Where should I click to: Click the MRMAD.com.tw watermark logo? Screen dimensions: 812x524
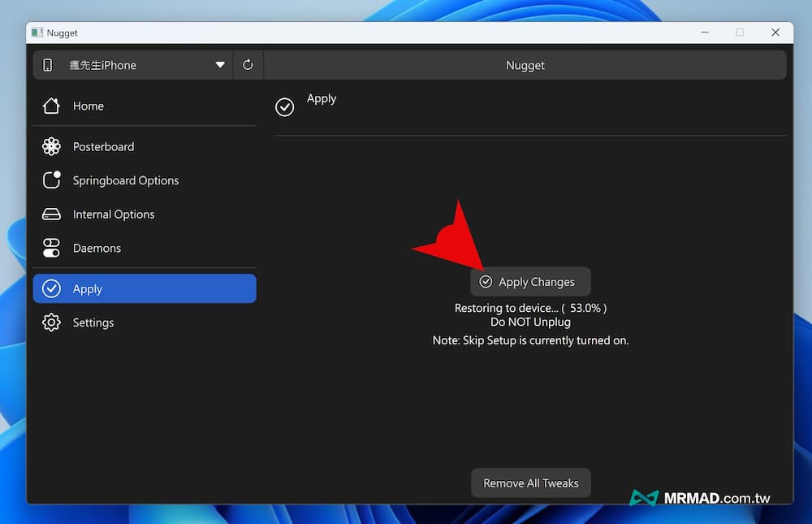(x=700, y=497)
